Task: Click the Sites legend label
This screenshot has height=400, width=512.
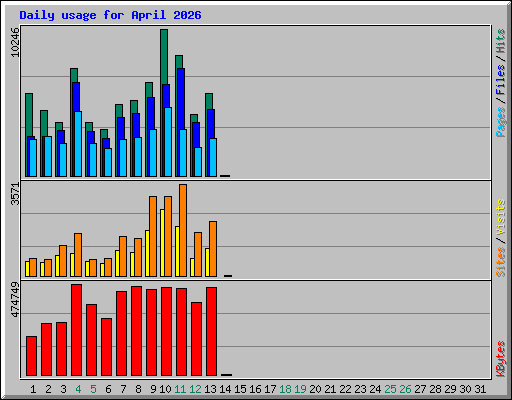Action: (501, 262)
